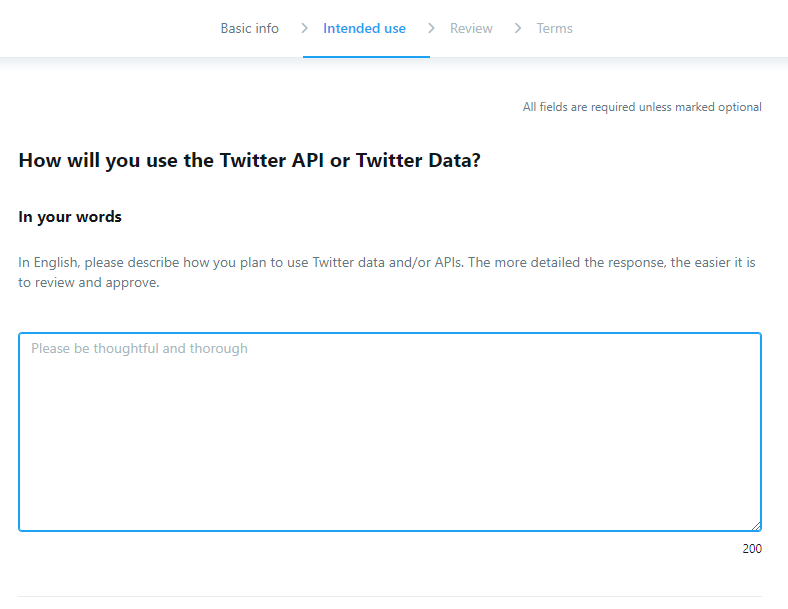Click the chevron between Intended use and Review
This screenshot has height=609, width=788.
coord(431,28)
